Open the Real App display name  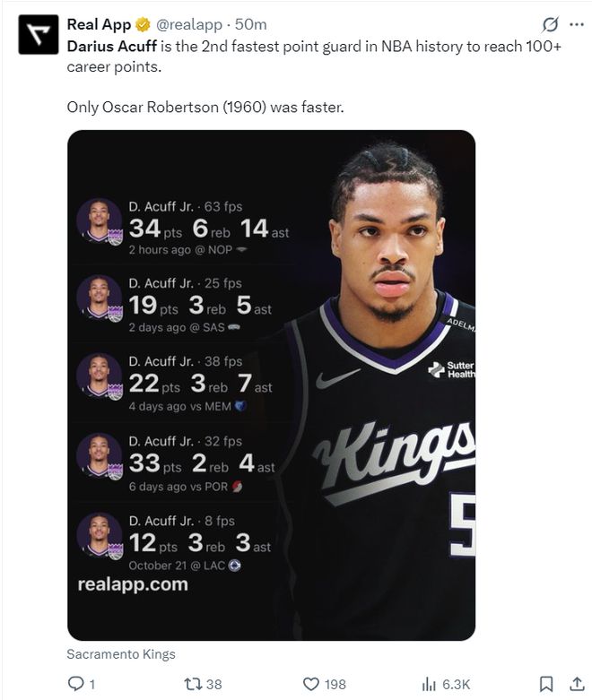[99, 24]
